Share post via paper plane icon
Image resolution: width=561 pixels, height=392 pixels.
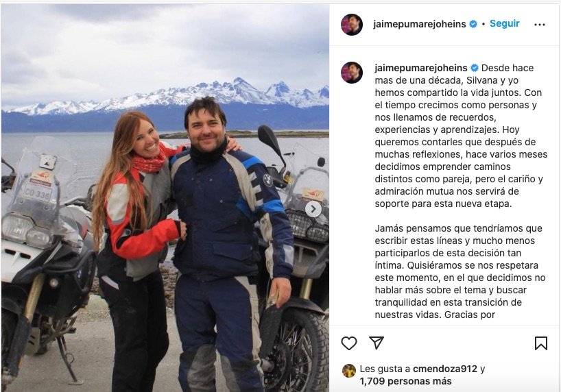click(x=377, y=343)
